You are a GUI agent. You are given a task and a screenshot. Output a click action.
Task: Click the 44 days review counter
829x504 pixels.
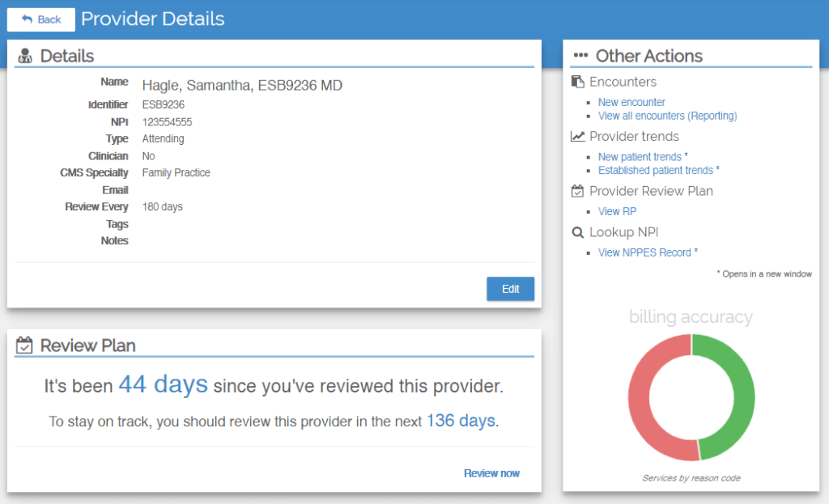point(163,384)
